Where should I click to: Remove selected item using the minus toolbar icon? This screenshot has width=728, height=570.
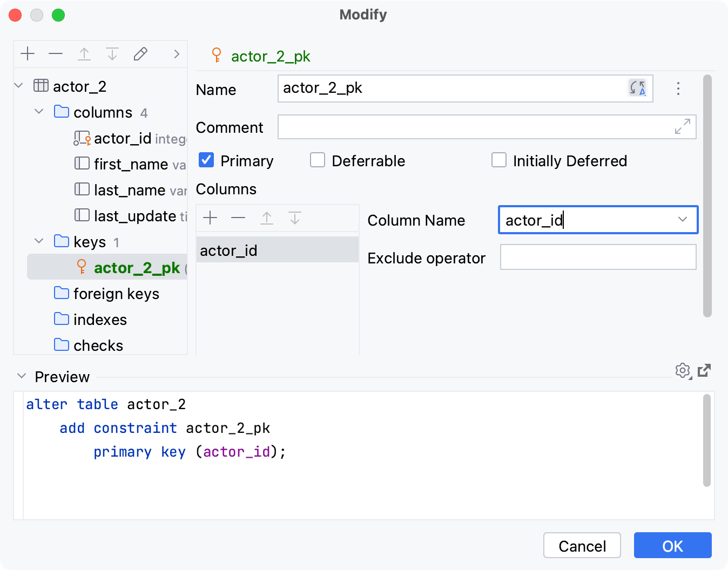[56, 53]
